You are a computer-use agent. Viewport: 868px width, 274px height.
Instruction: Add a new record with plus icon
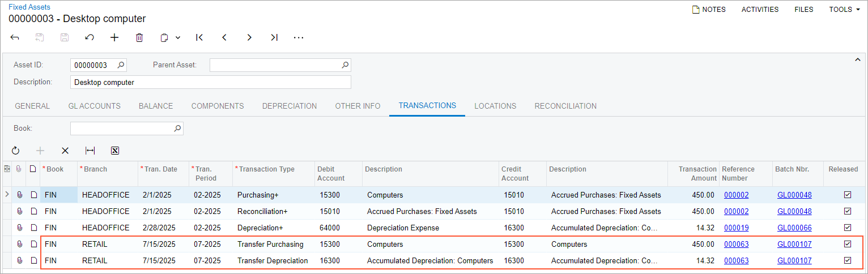[x=114, y=37]
